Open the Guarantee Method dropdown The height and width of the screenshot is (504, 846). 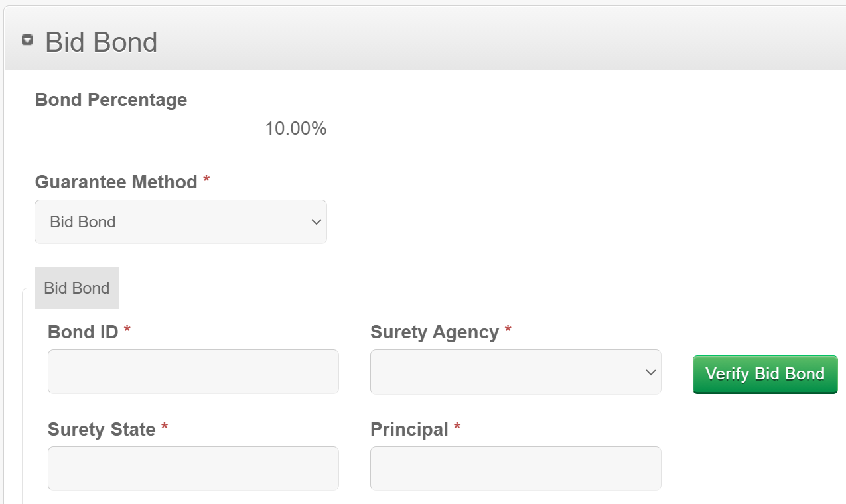point(180,222)
